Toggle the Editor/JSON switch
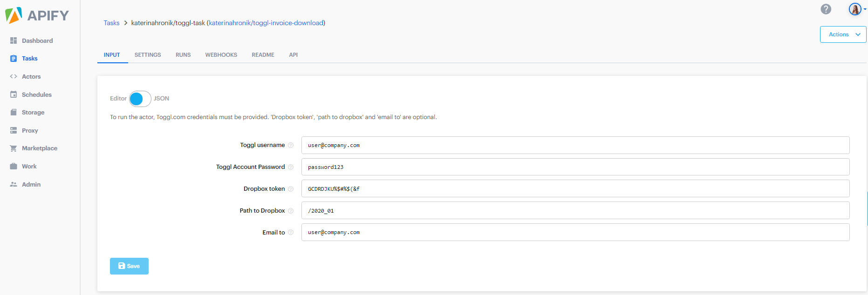Screen dimensions: 868x295 (x=140, y=99)
